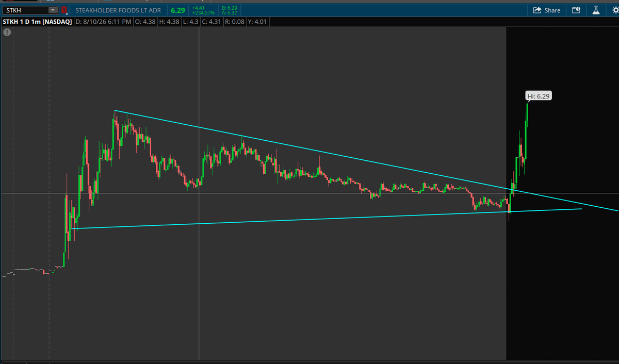Click the Y: 4.01 readout
Viewport: 619px width, 364px height.
point(257,22)
